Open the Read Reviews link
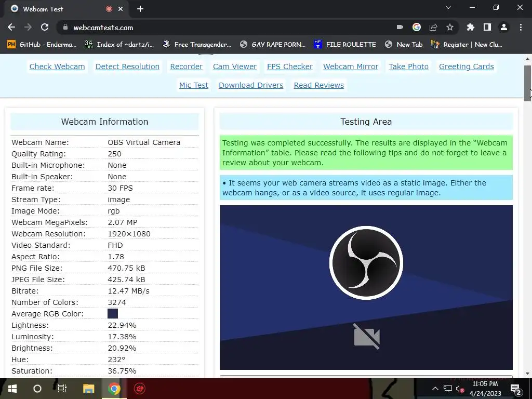 [x=319, y=85]
